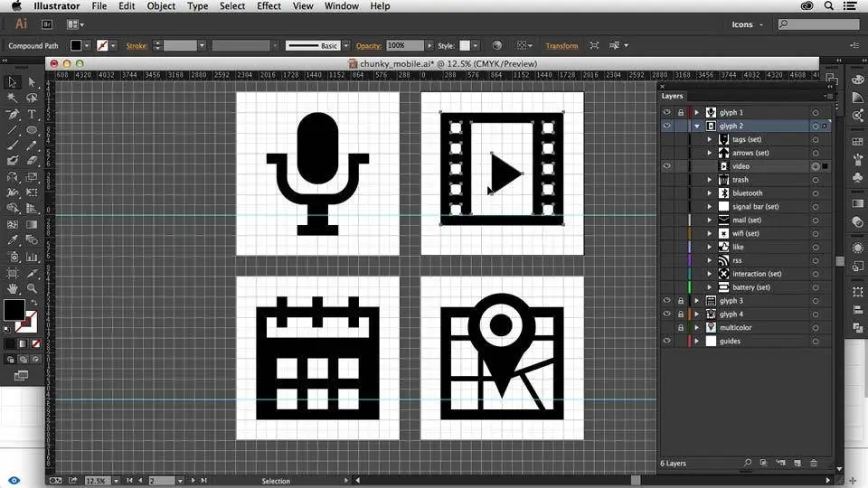Choose the Hand tool
This screenshot has width=868, height=488.
coord(13,288)
